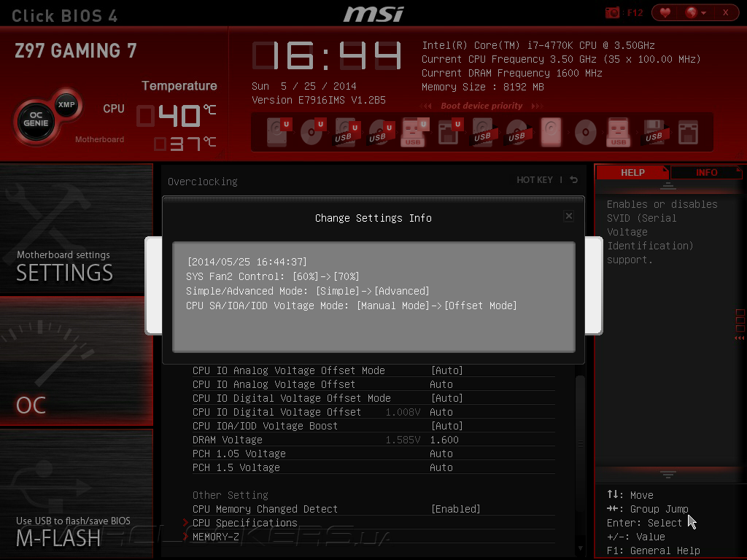The image size is (747, 560).
Task: Select the UEFI USB hard disk boot icon
Action: 347,132
